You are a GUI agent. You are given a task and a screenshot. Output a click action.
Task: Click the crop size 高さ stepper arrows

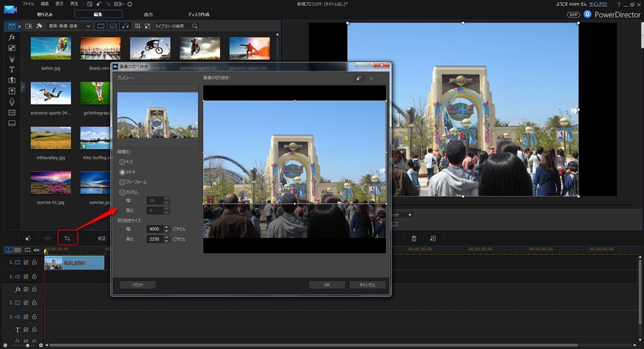(166, 239)
